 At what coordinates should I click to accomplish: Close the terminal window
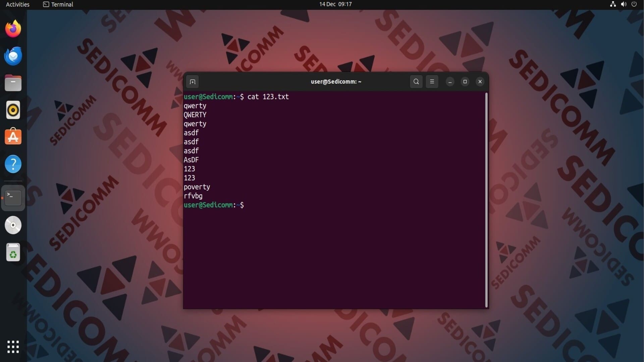click(480, 81)
